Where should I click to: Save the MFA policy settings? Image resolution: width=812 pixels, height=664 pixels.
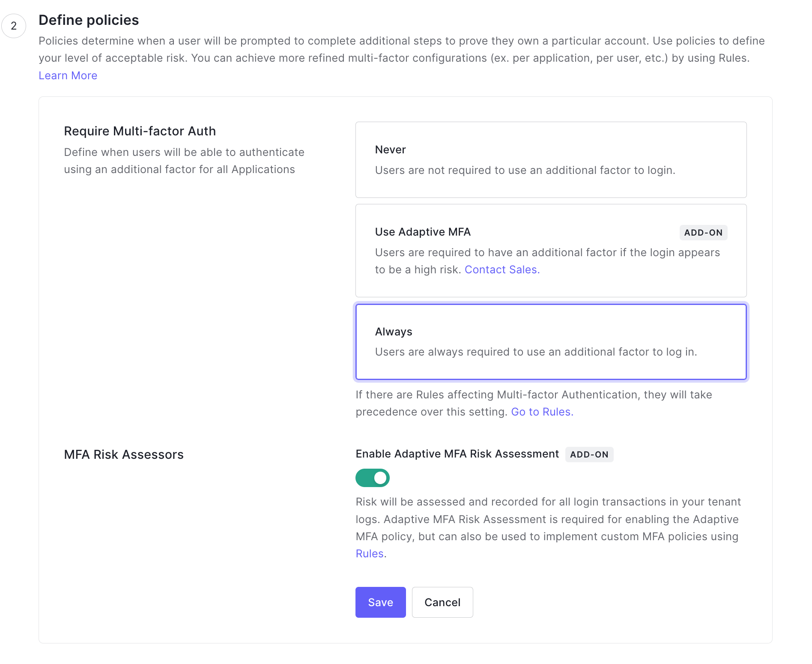coord(380,602)
